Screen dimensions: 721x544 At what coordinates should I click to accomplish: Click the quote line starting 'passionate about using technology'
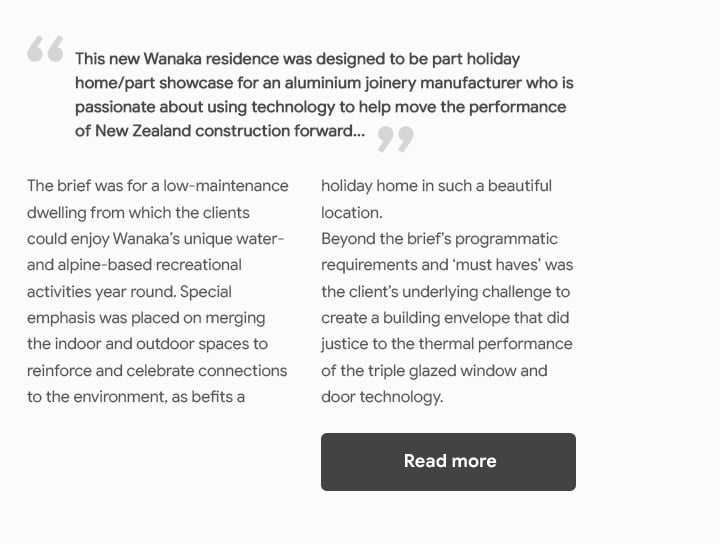coord(320,107)
